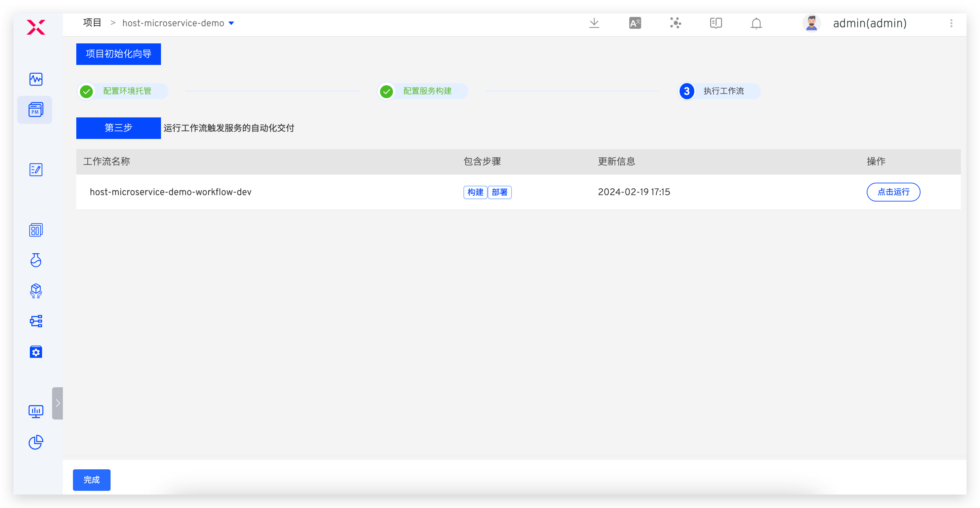Click the 项目 breadcrumb link
This screenshot has width=980, height=508.
pyautogui.click(x=92, y=23)
